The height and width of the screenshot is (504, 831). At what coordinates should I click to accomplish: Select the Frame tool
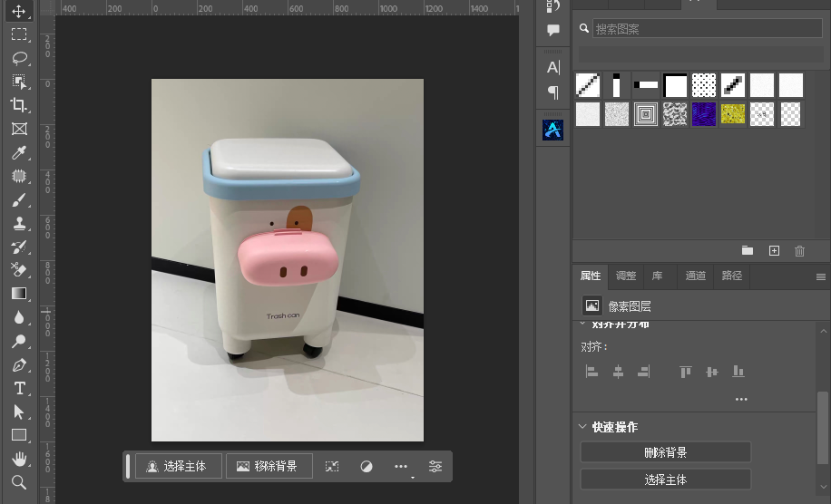19,129
